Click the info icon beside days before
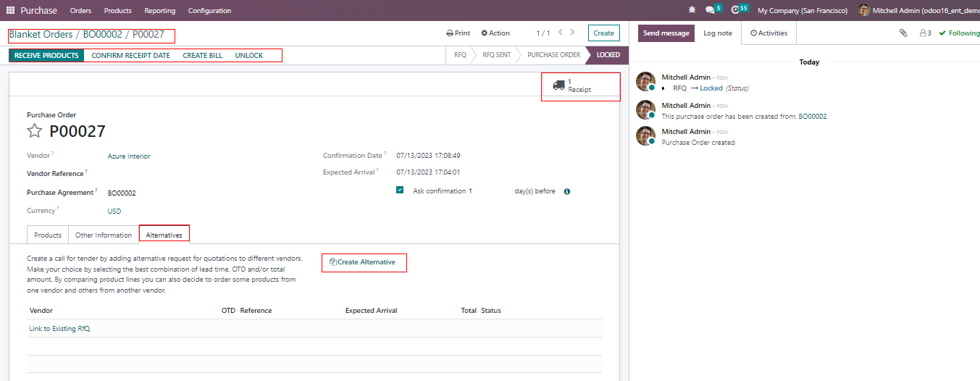This screenshot has height=381, width=980. (567, 192)
